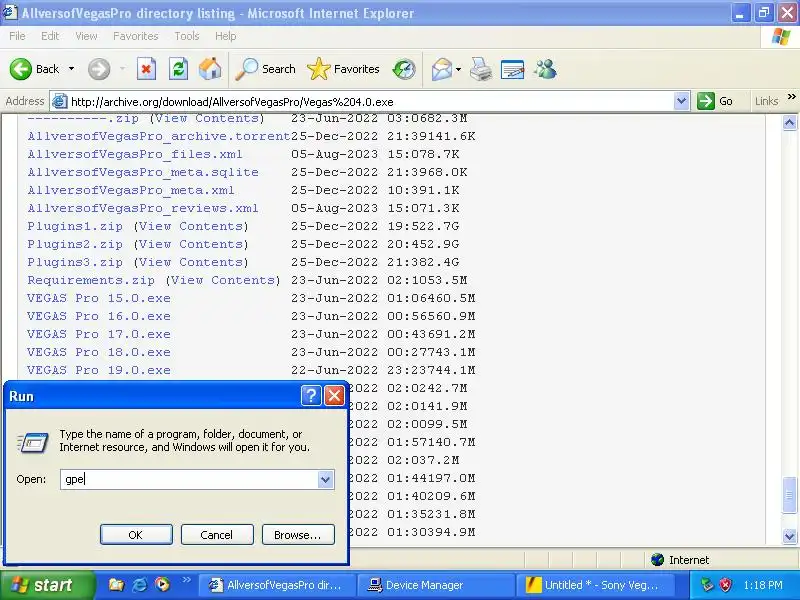Open Search pane from toolbar

[265, 69]
